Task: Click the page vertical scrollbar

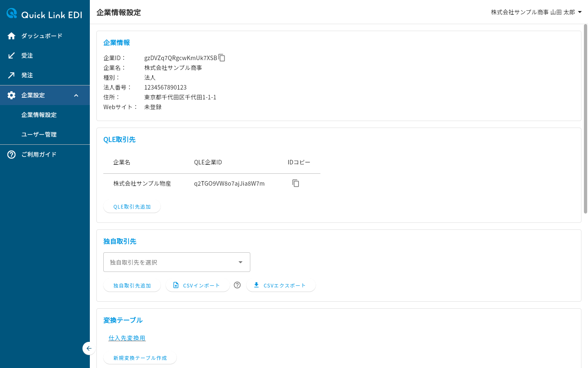Action: 585,119
